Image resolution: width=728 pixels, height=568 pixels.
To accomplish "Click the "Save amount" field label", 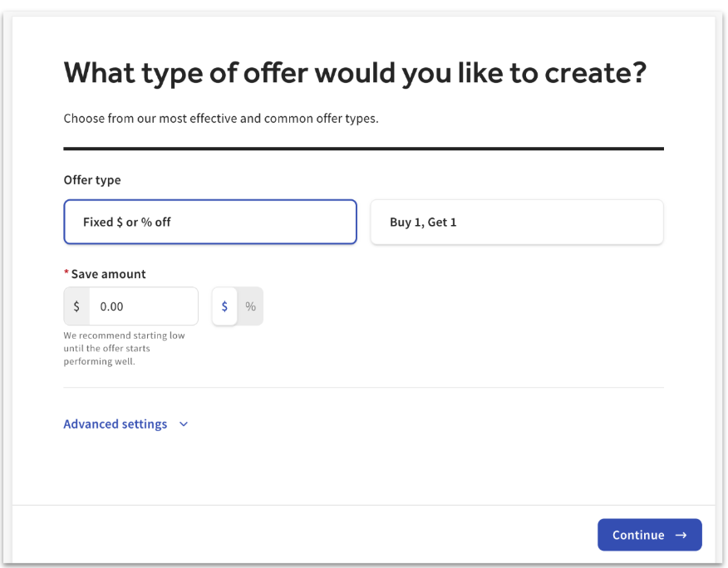I will click(x=109, y=274).
